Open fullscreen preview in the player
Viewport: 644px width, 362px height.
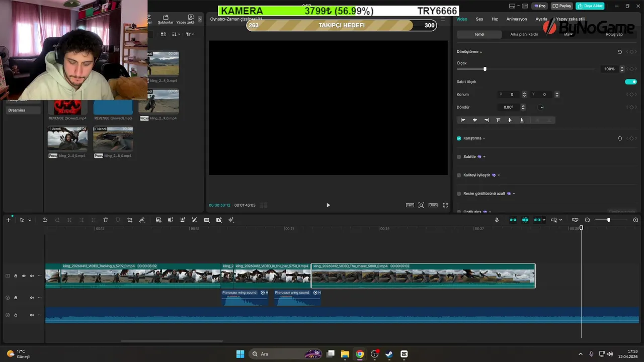[445, 205]
